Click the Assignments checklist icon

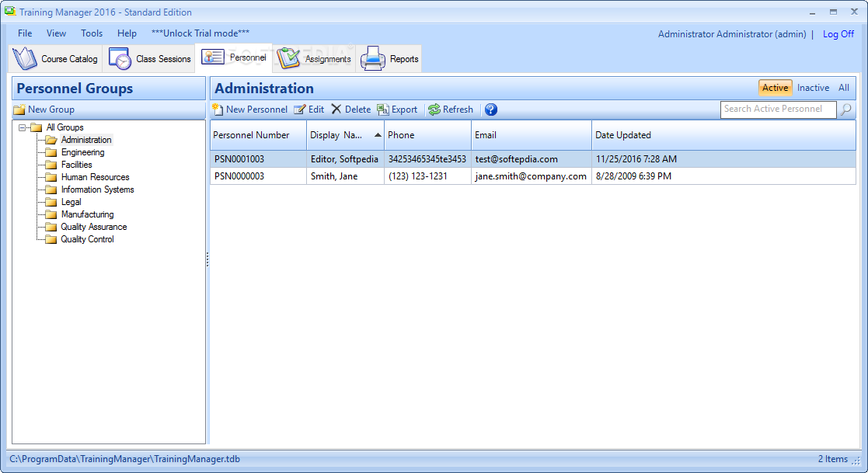(288, 59)
